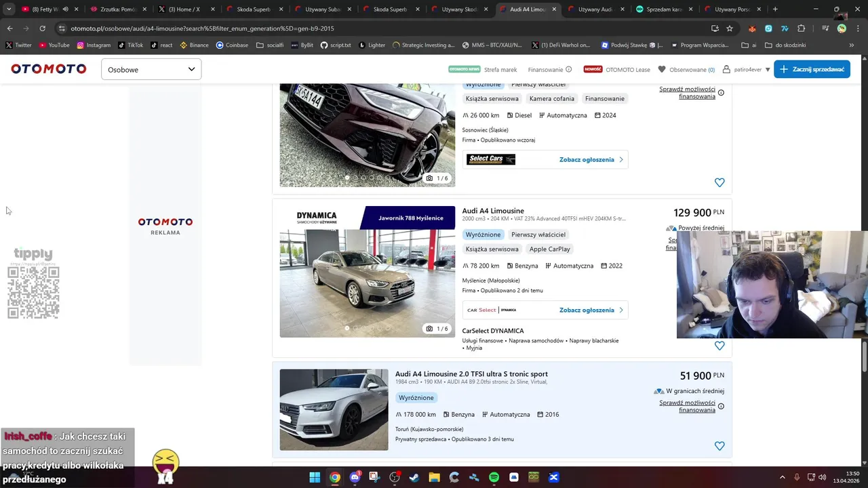Screen dimensions: 868x488
Task: Open the Audi A4 Limousine 129 900 listing title
Action: click(493, 211)
